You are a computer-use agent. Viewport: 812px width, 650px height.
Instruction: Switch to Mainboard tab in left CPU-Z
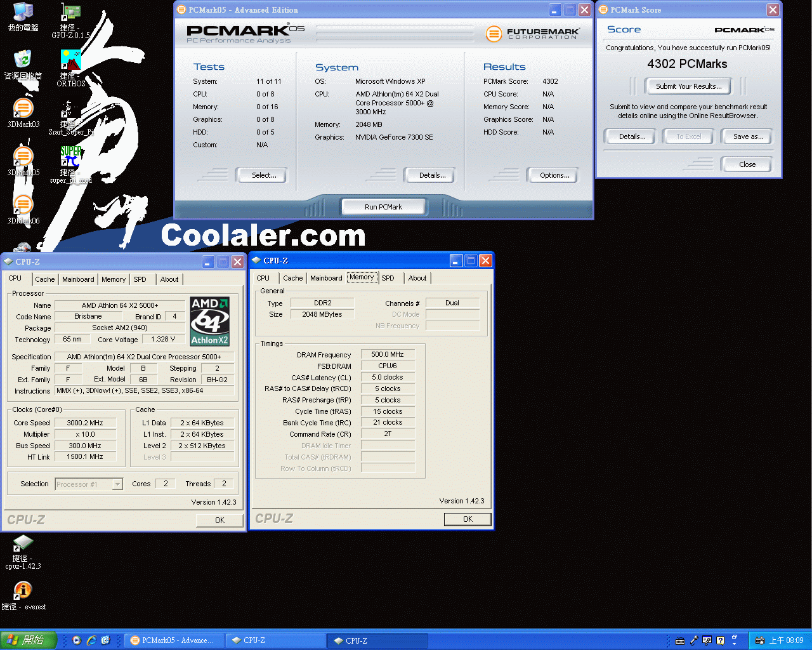pyautogui.click(x=78, y=279)
